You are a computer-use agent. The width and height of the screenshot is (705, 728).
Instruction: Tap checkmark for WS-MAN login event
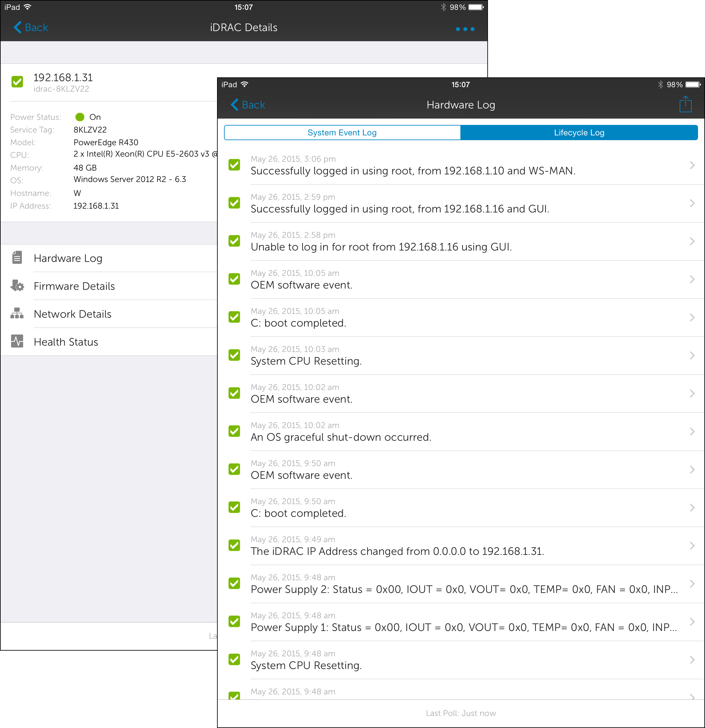pos(234,165)
